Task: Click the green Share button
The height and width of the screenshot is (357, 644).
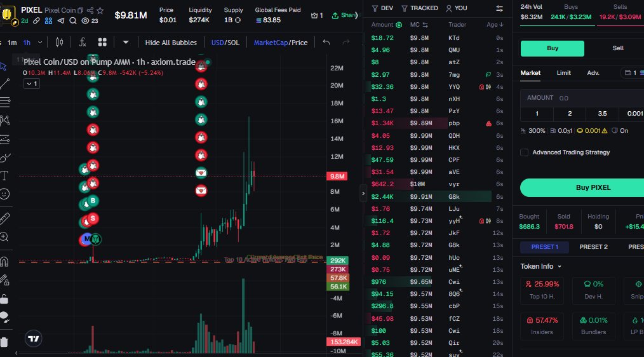Action: pos(345,15)
